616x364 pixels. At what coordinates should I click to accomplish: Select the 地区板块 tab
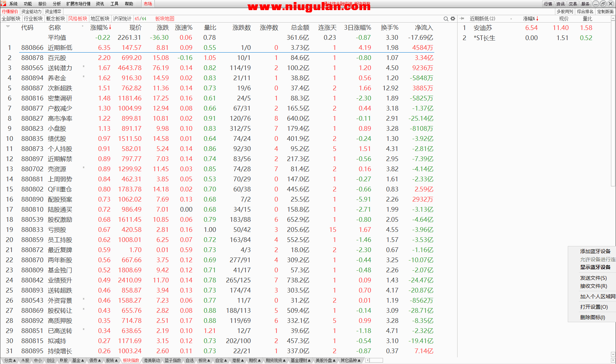click(x=100, y=19)
